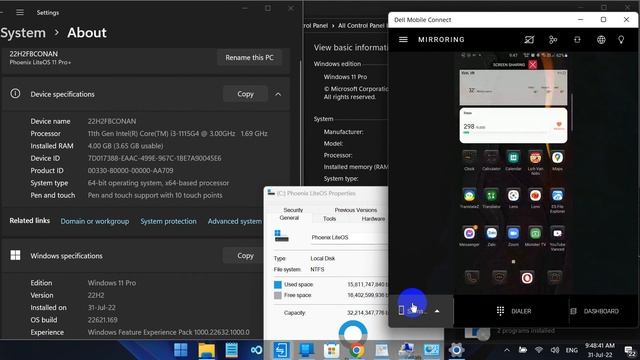
Task: Open System protection link
Action: coord(168,221)
